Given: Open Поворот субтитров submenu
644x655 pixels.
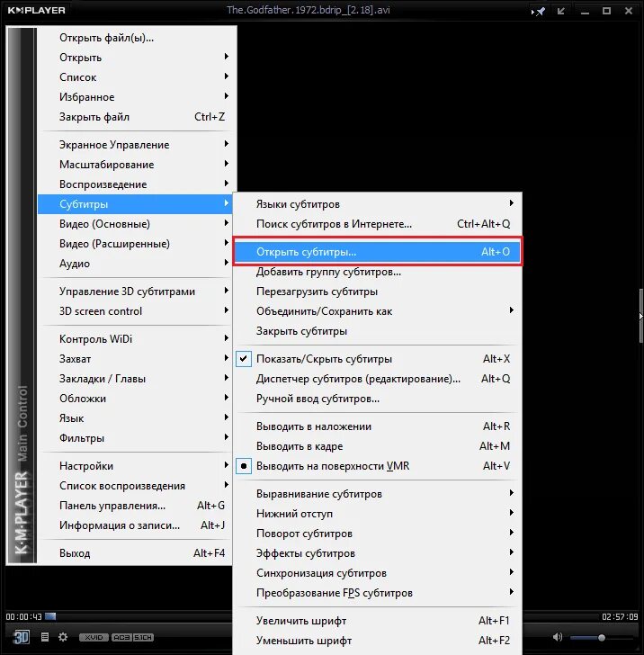Looking at the screenshot, I should tap(377, 534).
